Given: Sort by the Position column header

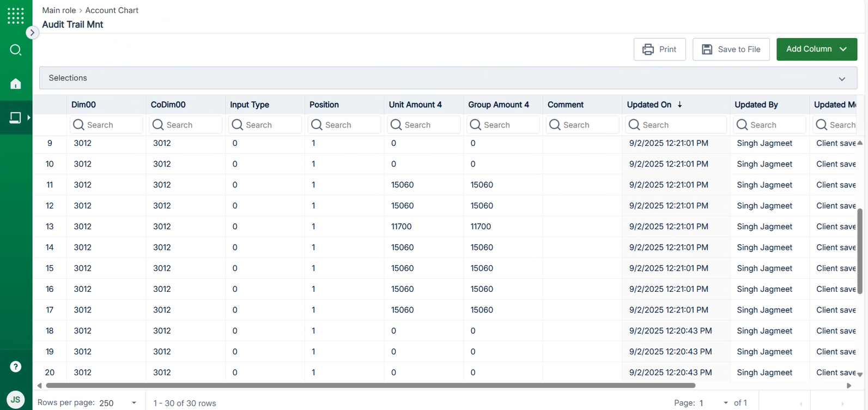Looking at the screenshot, I should (324, 105).
